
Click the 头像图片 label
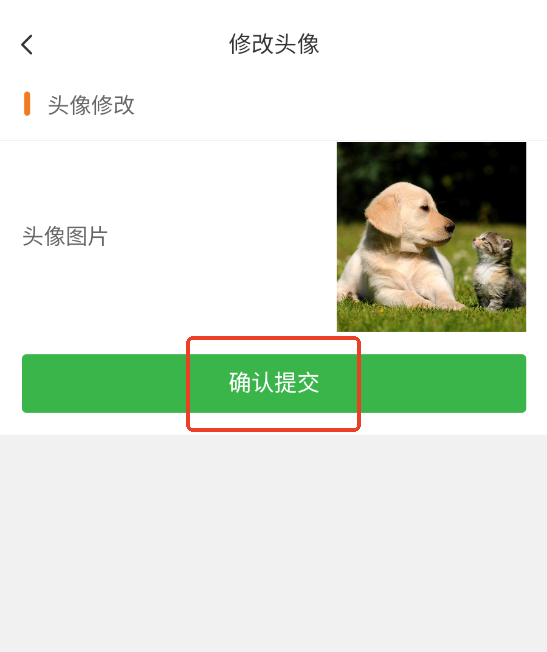pos(65,236)
